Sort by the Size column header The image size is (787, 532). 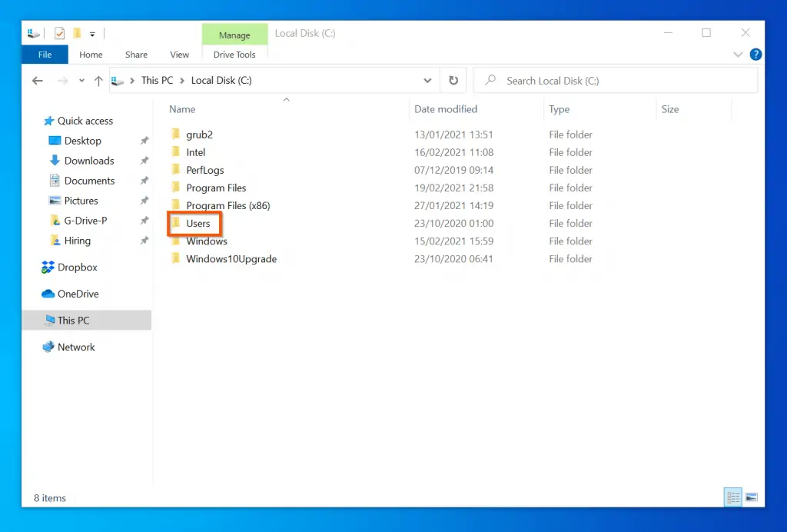coord(670,109)
